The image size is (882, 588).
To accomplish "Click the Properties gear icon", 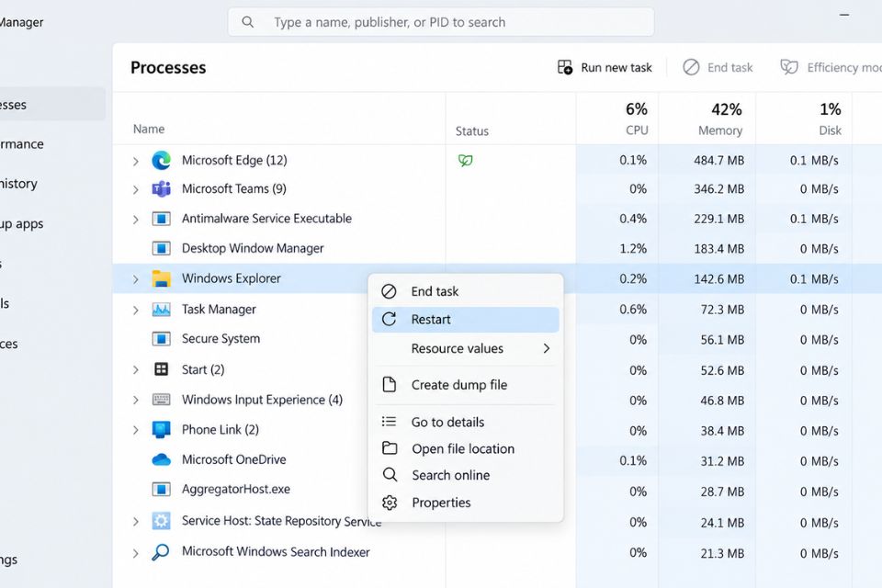I will click(x=390, y=503).
